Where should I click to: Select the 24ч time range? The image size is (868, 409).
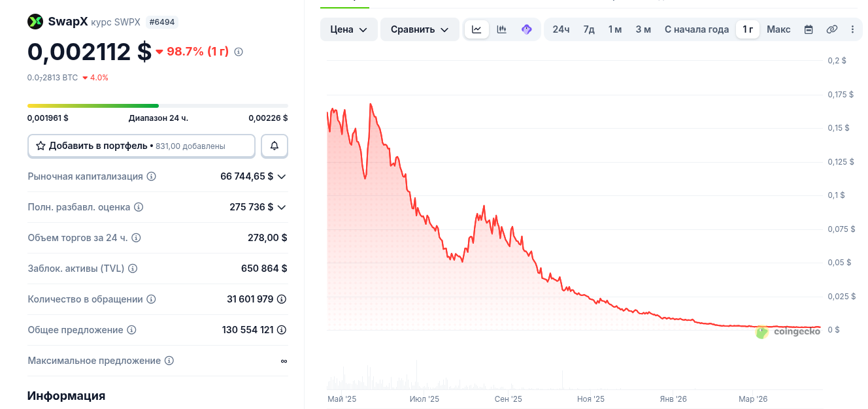[x=561, y=29]
